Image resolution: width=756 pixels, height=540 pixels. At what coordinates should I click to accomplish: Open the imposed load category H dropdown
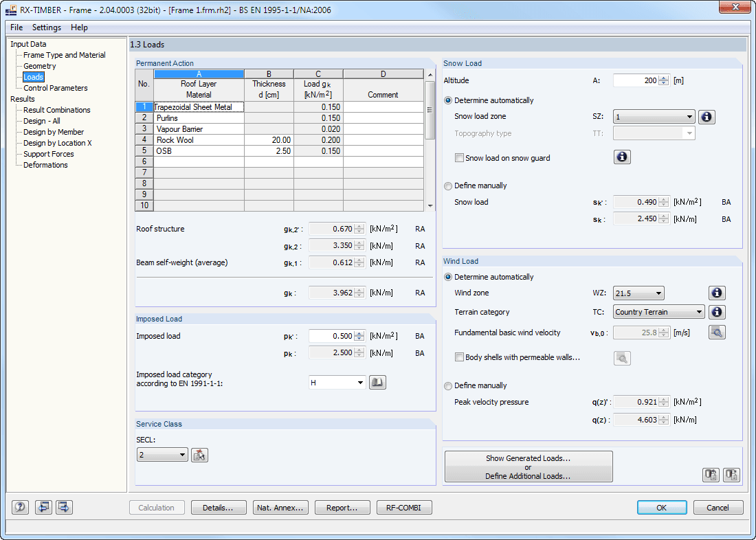[337, 383]
